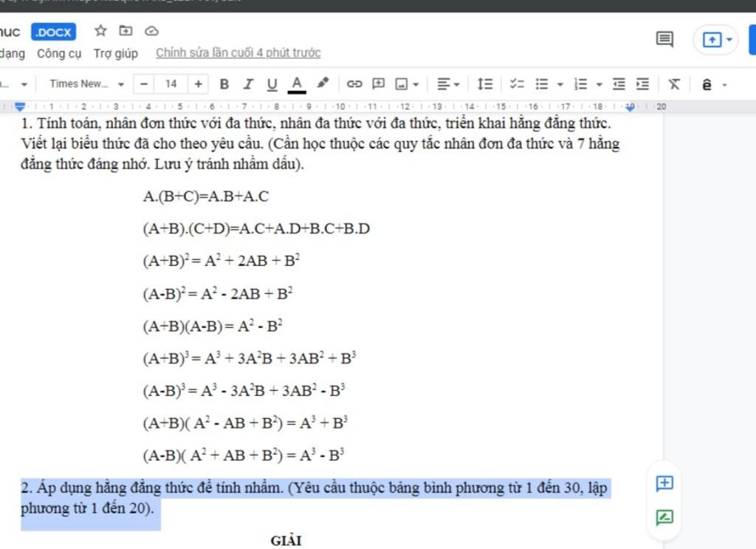Viewport: 756px width, 549px height.
Task: Click the formula (A+B)(A-B)= A² - B²
Action: (x=213, y=326)
